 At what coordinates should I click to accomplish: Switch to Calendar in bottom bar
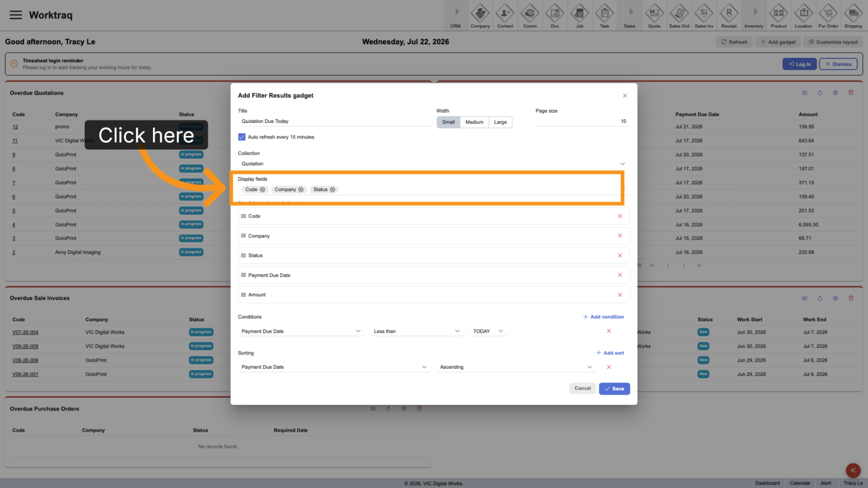(800, 483)
